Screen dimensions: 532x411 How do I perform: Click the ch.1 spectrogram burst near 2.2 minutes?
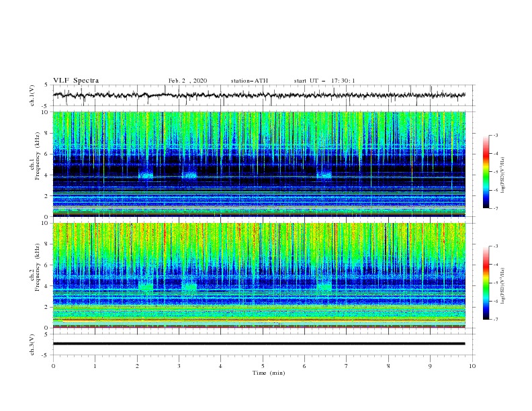(x=146, y=175)
